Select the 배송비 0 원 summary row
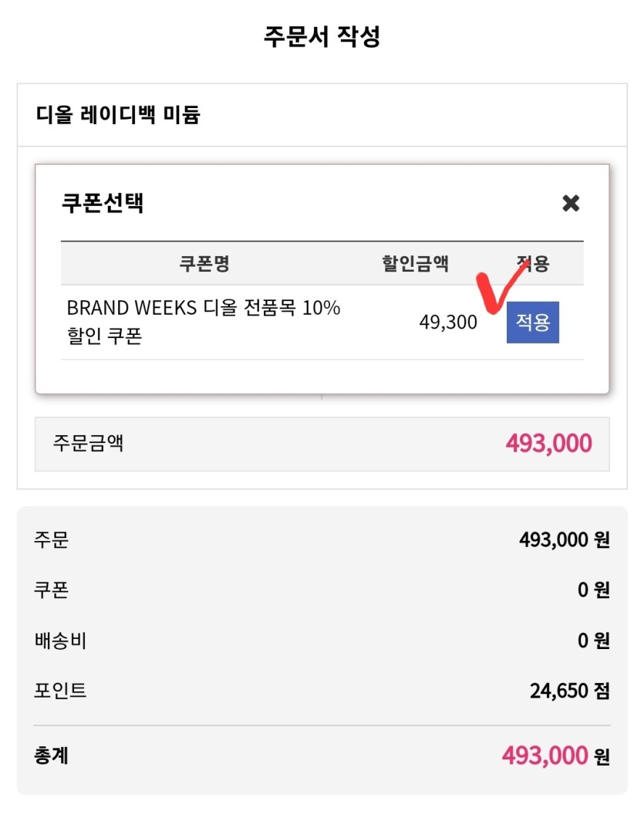This screenshot has height=818, width=644. (322, 640)
